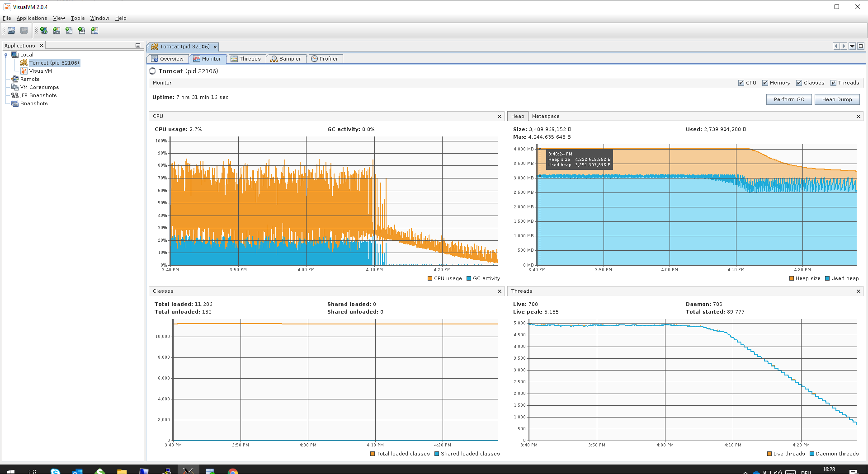
Task: Minimize the Applications panel
Action: click(x=138, y=45)
